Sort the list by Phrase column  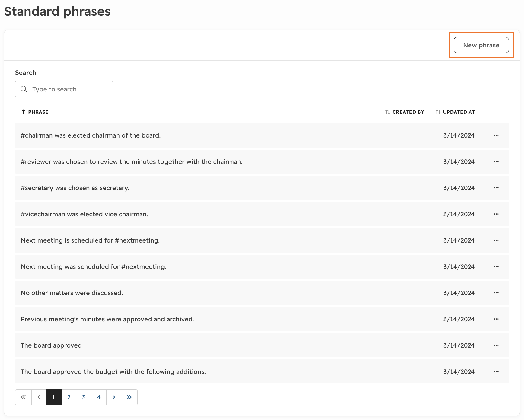35,112
